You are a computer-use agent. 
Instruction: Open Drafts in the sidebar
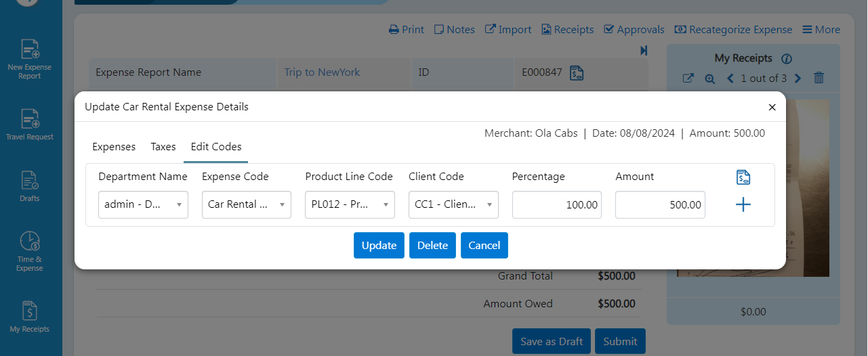(30, 186)
